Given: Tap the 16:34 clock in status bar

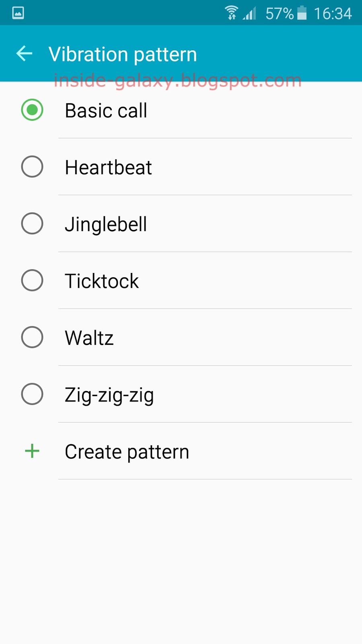Looking at the screenshot, I should pos(333,14).
